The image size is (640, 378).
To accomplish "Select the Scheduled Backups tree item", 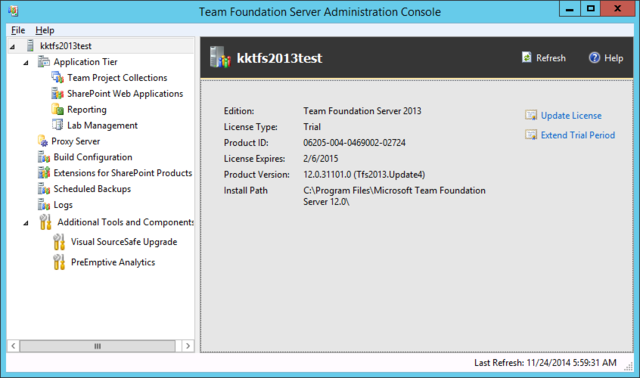I will click(x=92, y=189).
